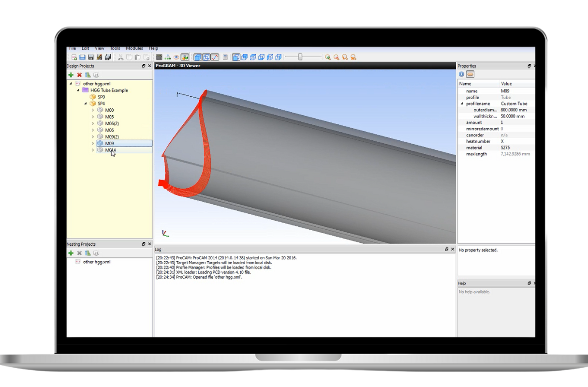
Task: Collapse the HGG Tube Example folder
Action: [78, 90]
